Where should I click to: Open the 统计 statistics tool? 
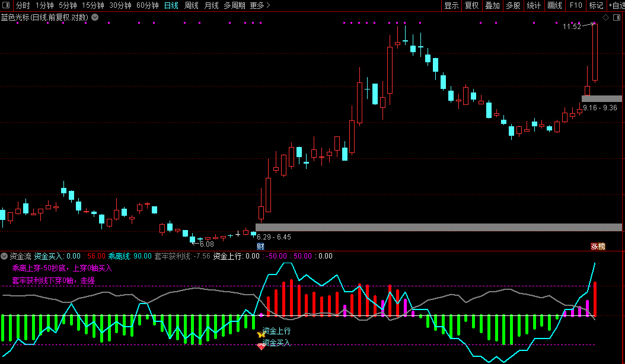(x=534, y=5)
